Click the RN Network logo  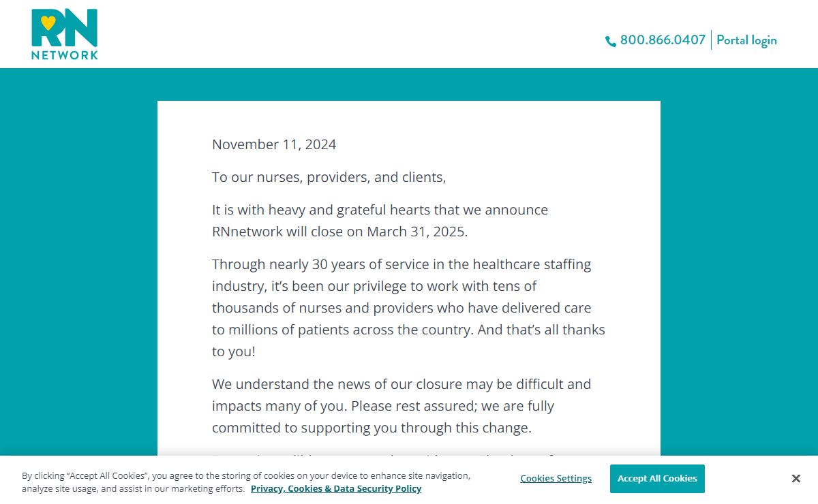click(x=65, y=34)
